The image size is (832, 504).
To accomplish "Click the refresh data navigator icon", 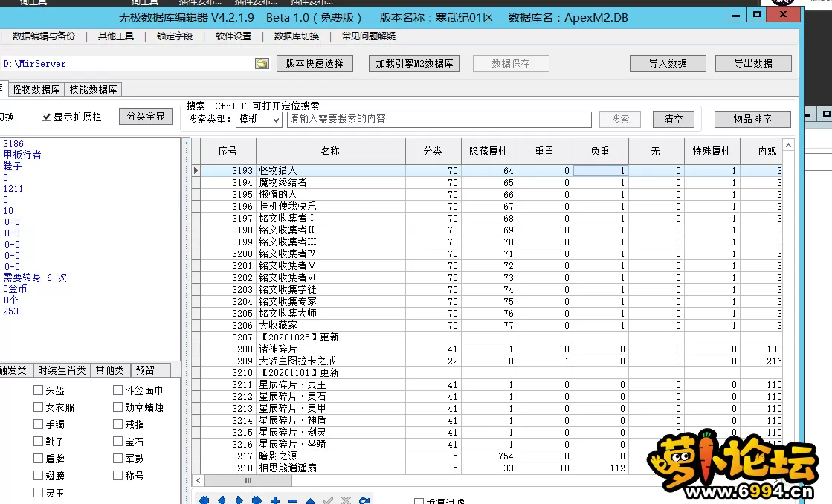I will (364, 500).
